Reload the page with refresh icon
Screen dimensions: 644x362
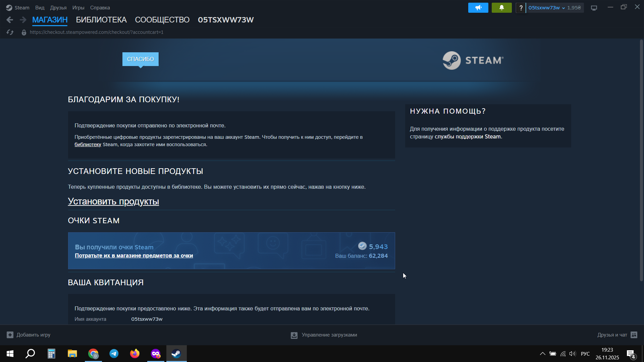(x=10, y=32)
